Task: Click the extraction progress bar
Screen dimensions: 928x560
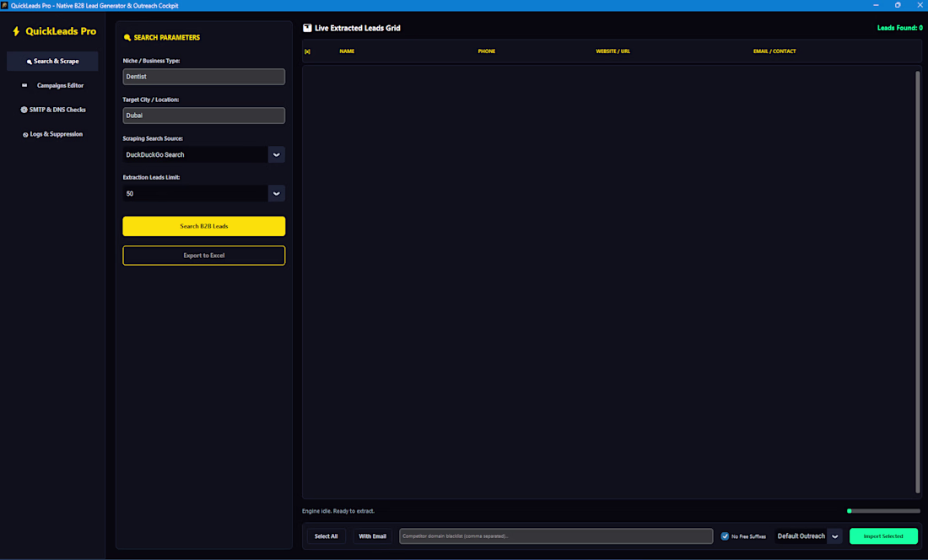Action: (x=883, y=511)
